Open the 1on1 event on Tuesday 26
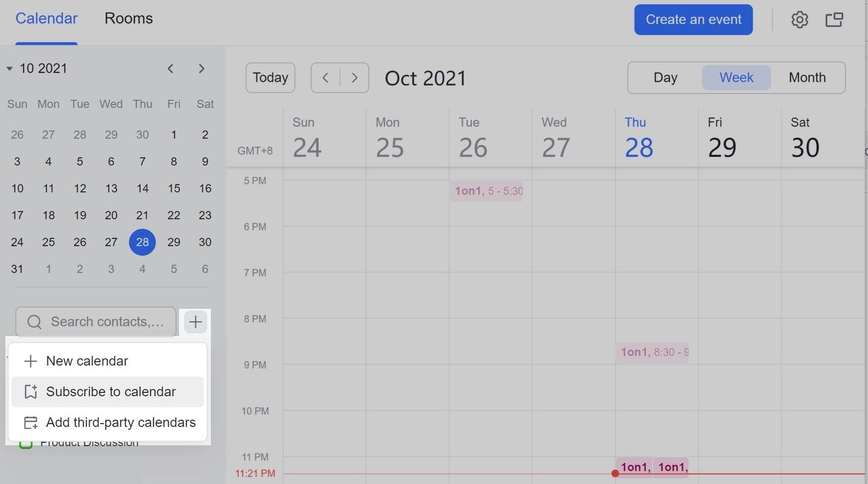Screen dimensions: 868x484 coord(487,191)
